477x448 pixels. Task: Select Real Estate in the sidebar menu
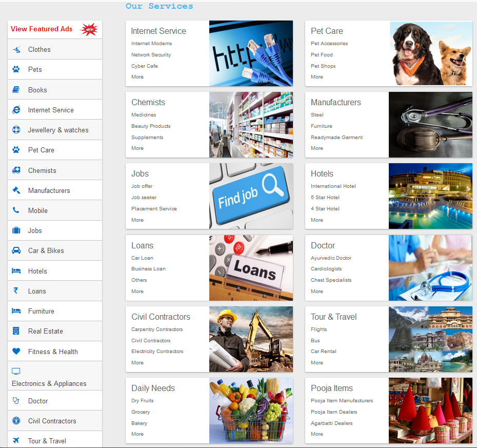[x=45, y=332]
